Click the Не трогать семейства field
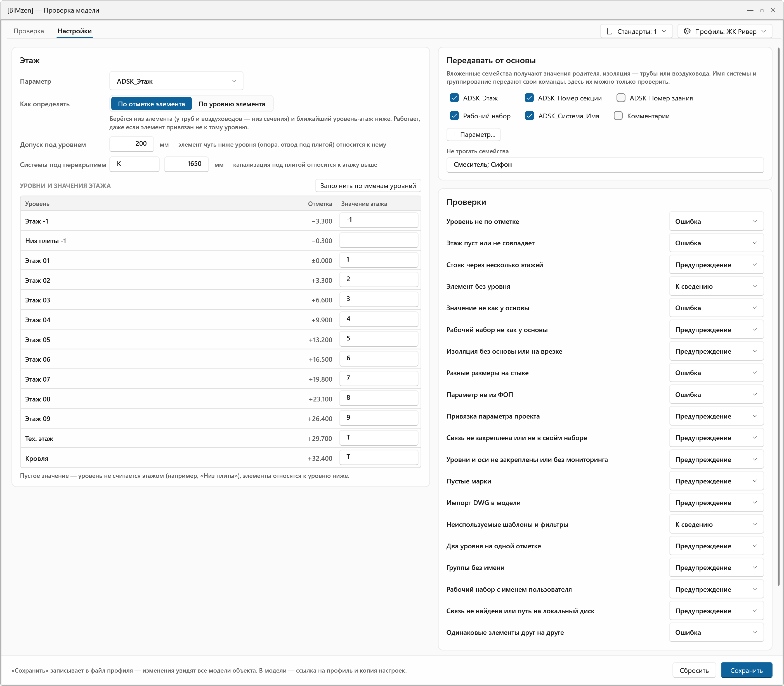The width and height of the screenshot is (784, 686). click(605, 165)
